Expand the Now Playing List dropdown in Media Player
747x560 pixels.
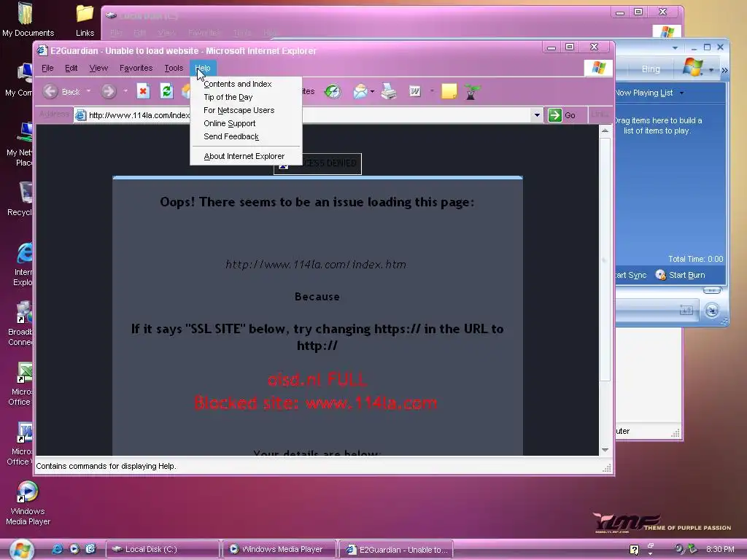[682, 93]
